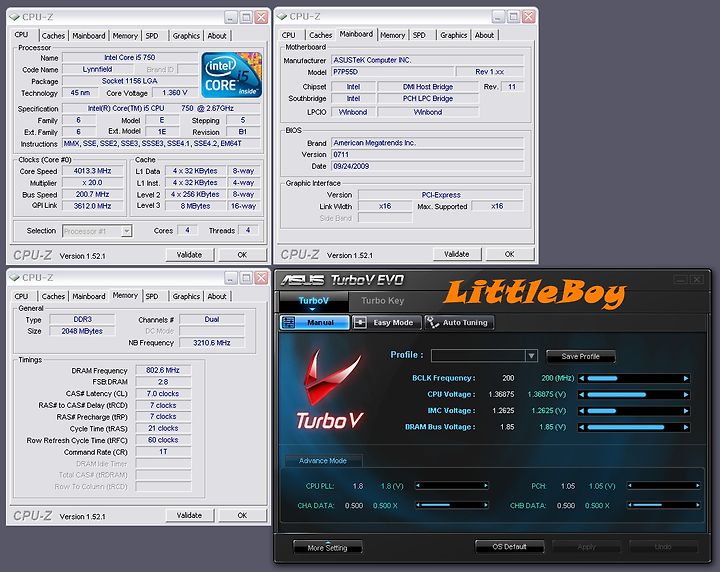Viewport: 720px width, 572px height.
Task: Click the CHA DATA slider track
Action: [452, 505]
